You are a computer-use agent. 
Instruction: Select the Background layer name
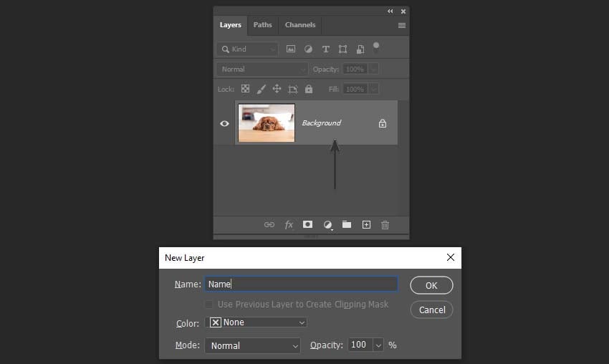click(322, 123)
